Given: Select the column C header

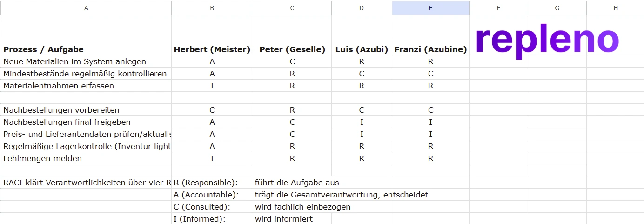Looking at the screenshot, I should tap(292, 8).
